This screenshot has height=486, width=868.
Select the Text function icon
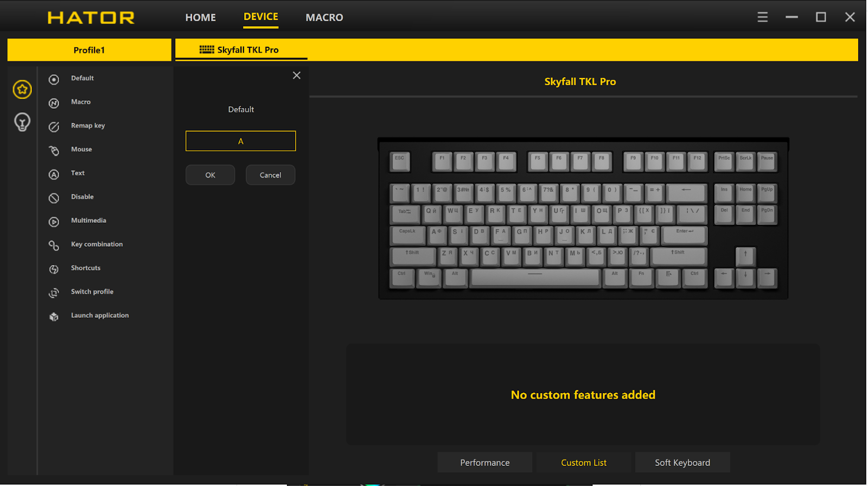click(x=54, y=174)
